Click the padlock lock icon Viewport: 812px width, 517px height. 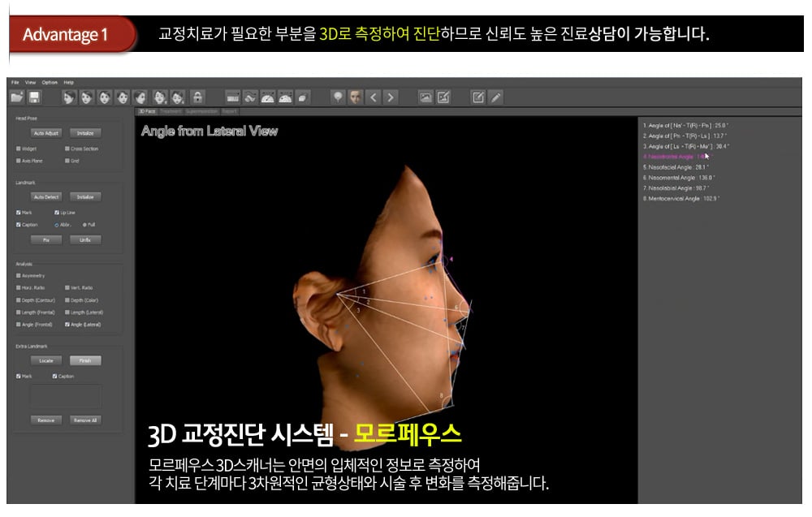(x=197, y=97)
